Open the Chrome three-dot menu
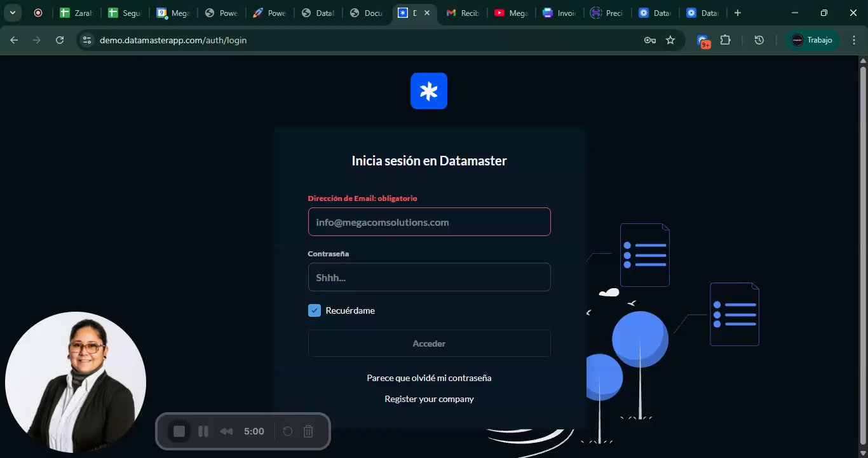 (x=853, y=40)
